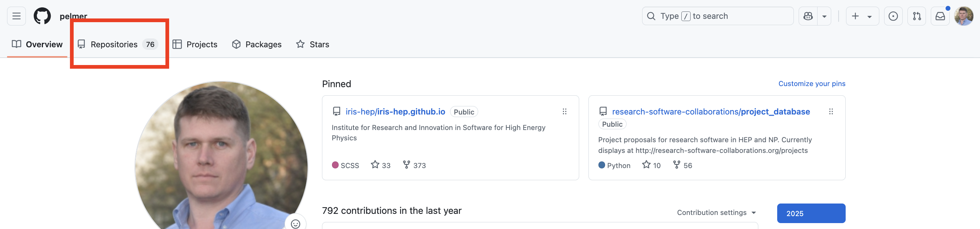The image size is (980, 229).
Task: Click the slash shortcut key hint in search
Action: (685, 16)
